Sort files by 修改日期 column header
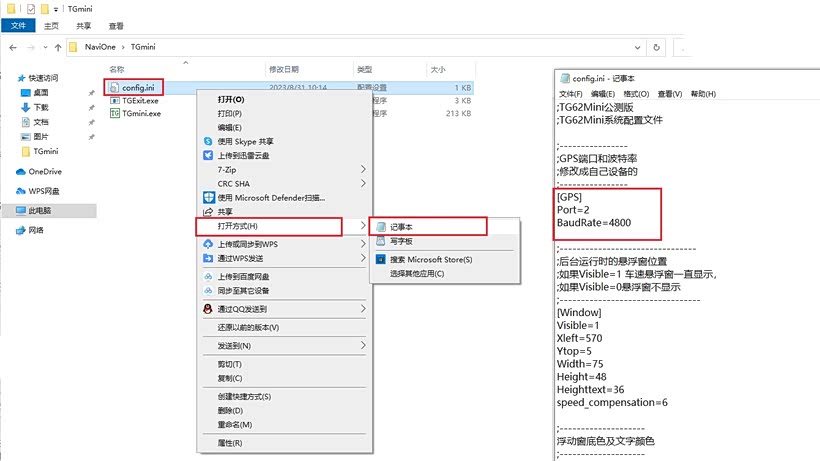Image resolution: width=820 pixels, height=461 pixels. click(x=283, y=70)
